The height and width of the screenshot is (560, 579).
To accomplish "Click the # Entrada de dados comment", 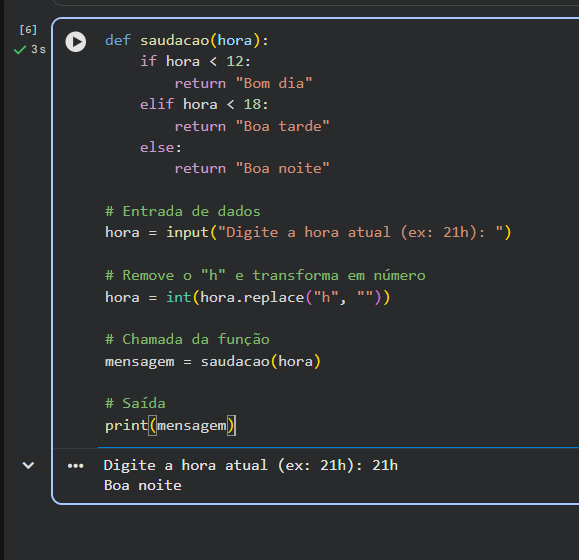I will pos(183,212).
